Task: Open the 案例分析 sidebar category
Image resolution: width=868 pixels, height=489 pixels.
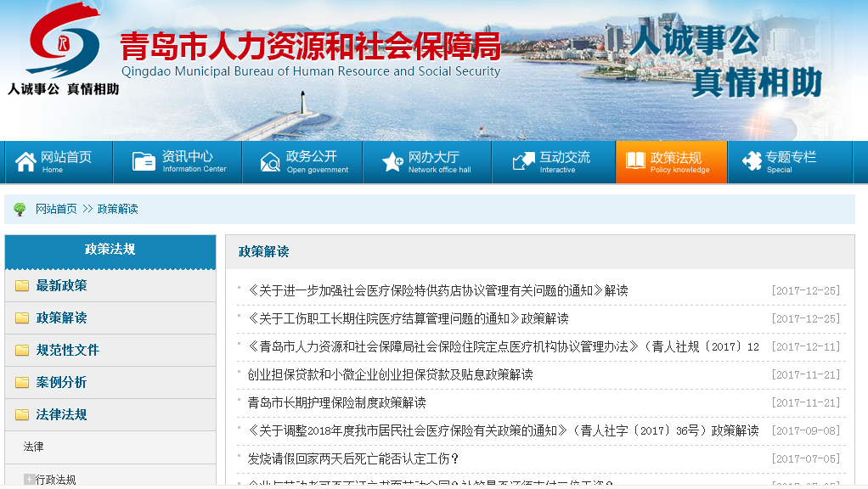Action: (x=61, y=383)
